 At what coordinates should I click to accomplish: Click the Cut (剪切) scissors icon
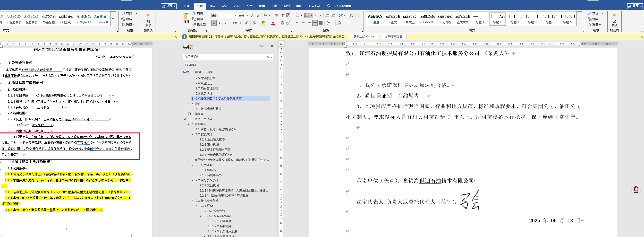coord(195,14)
